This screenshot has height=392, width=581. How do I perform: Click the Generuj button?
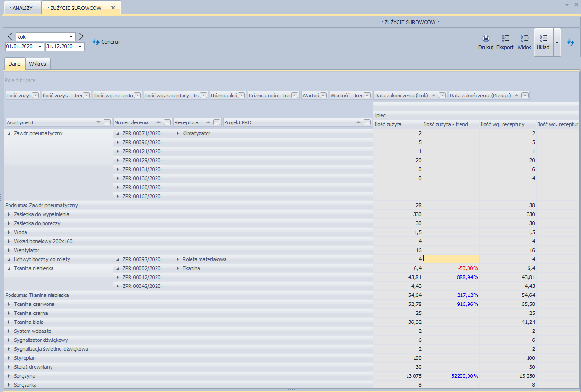(106, 42)
